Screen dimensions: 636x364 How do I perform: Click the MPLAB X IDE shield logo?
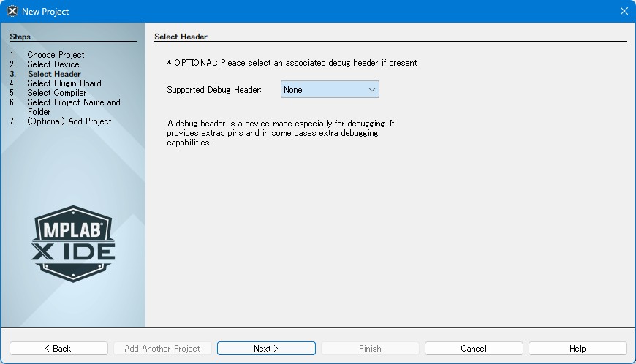coord(73,244)
